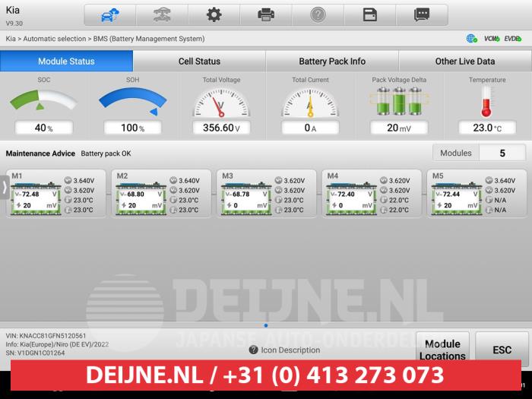Select the Temperature thermometer icon
The width and height of the screenshot is (532, 399).
pos(486,101)
